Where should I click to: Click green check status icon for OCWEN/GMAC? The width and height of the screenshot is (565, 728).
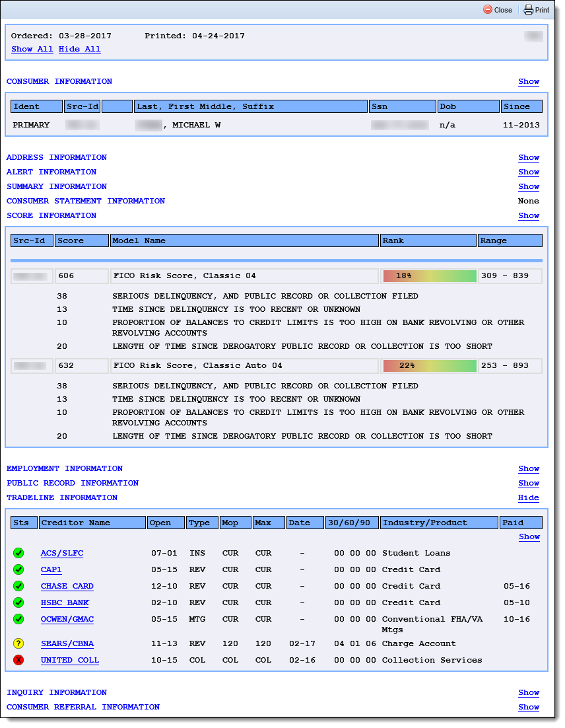coord(18,619)
